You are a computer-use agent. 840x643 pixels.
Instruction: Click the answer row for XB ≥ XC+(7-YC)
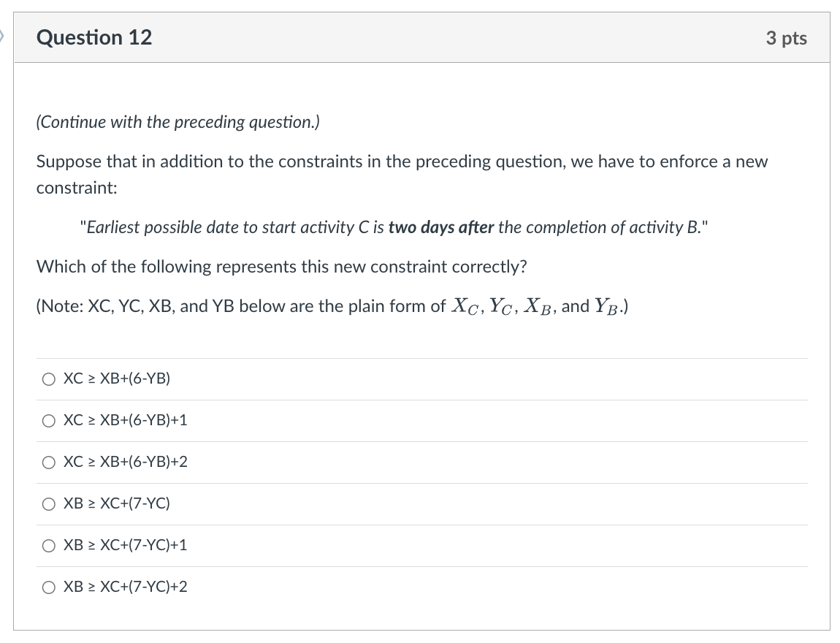[117, 503]
